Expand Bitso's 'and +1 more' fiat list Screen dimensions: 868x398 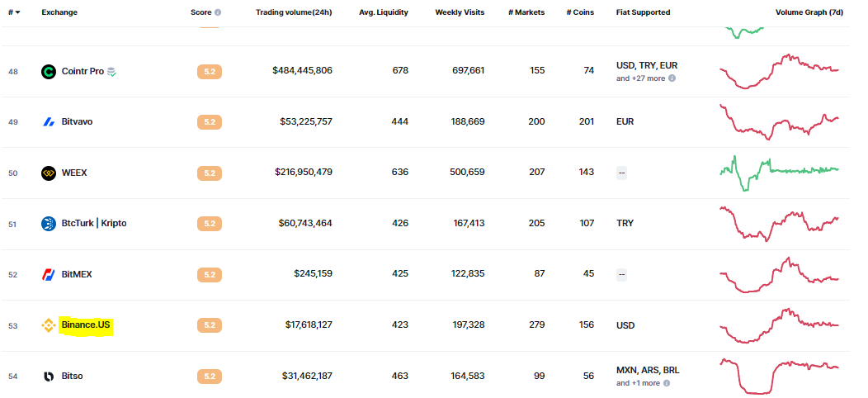(x=638, y=383)
